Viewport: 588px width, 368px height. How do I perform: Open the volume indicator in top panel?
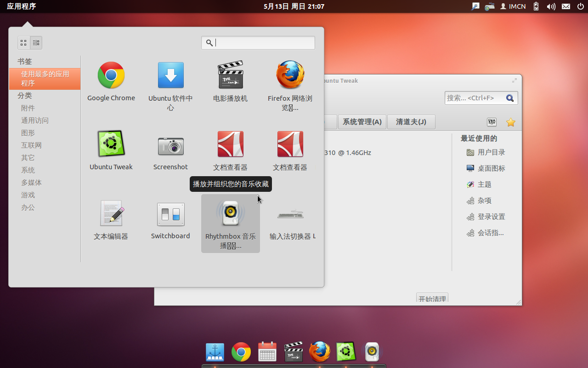click(x=551, y=6)
